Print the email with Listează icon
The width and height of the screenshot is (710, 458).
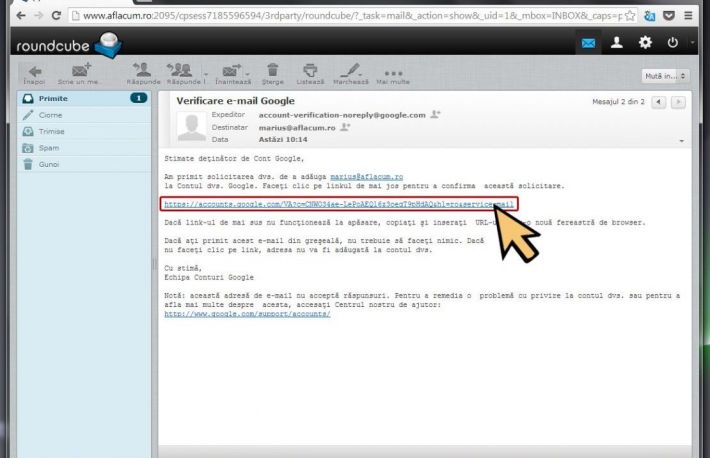[310, 73]
